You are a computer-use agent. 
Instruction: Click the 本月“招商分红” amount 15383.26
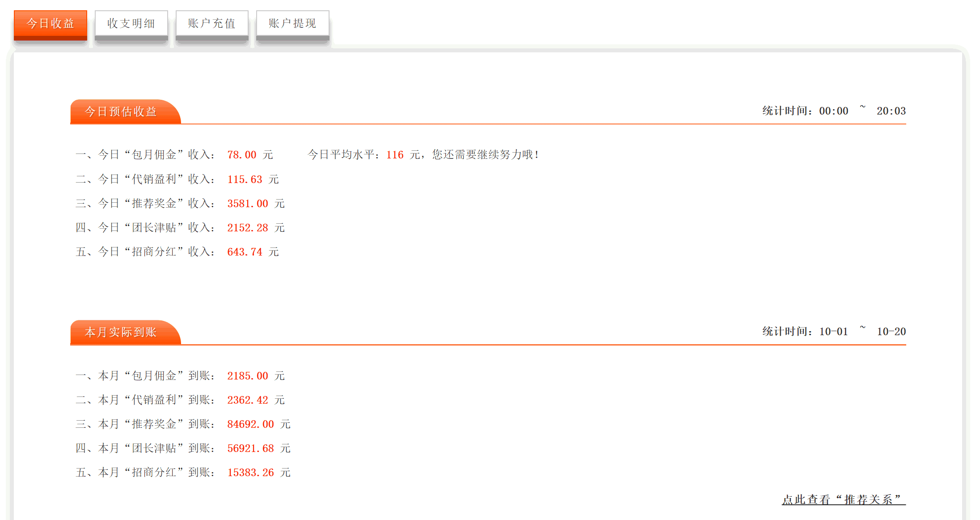pos(250,473)
